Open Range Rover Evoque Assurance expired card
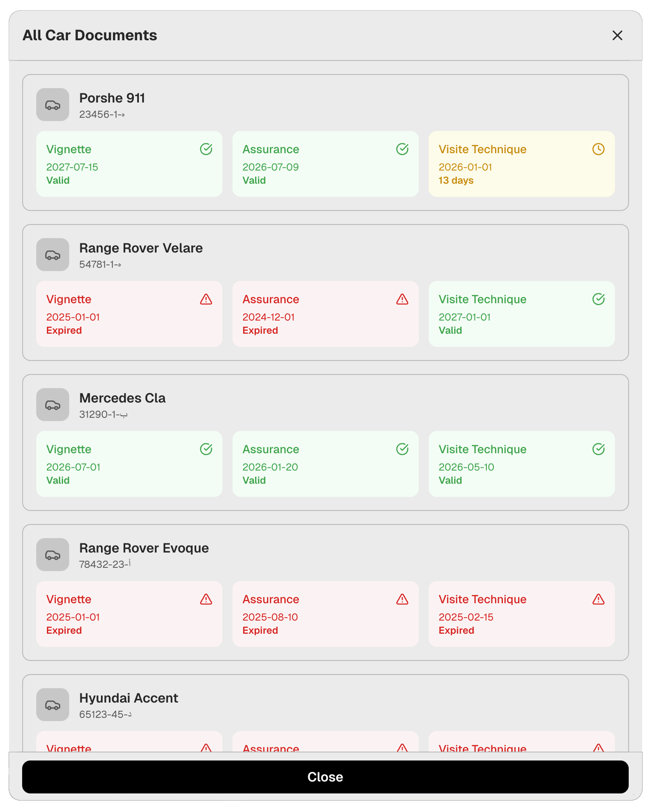 [x=325, y=614]
